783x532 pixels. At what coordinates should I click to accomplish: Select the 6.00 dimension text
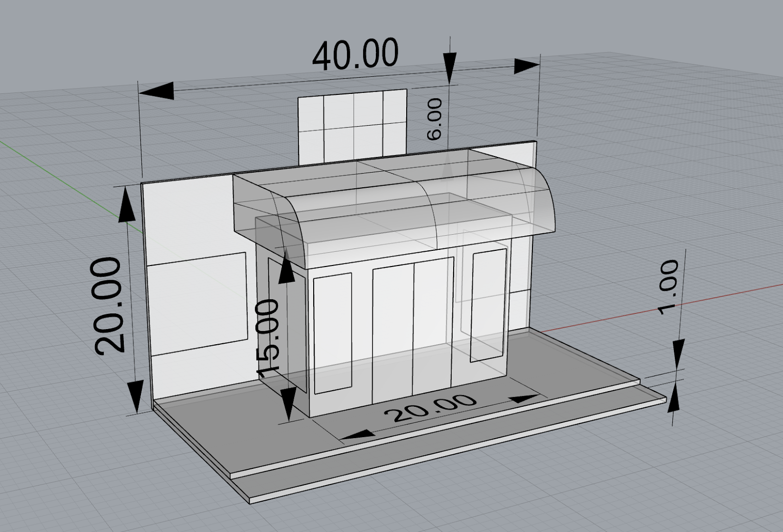tap(434, 119)
